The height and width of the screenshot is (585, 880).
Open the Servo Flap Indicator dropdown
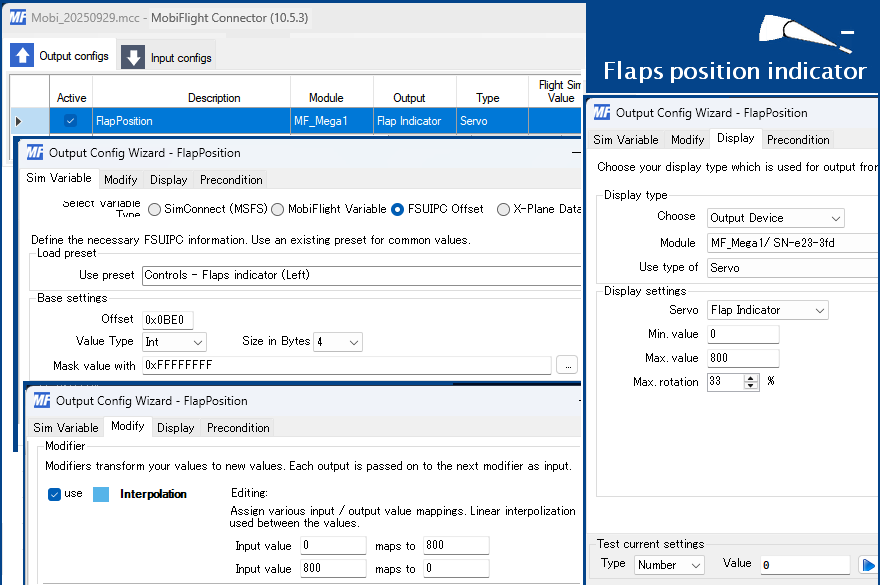[x=767, y=311]
